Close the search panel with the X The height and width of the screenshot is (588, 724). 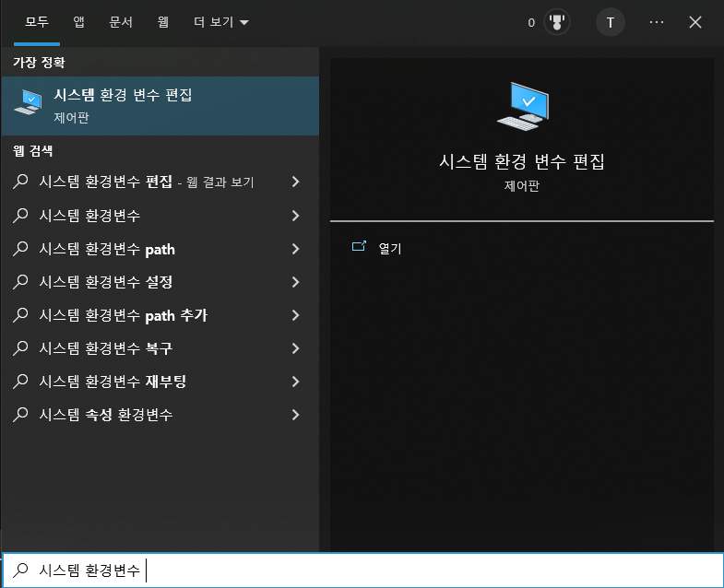pyautogui.click(x=694, y=22)
